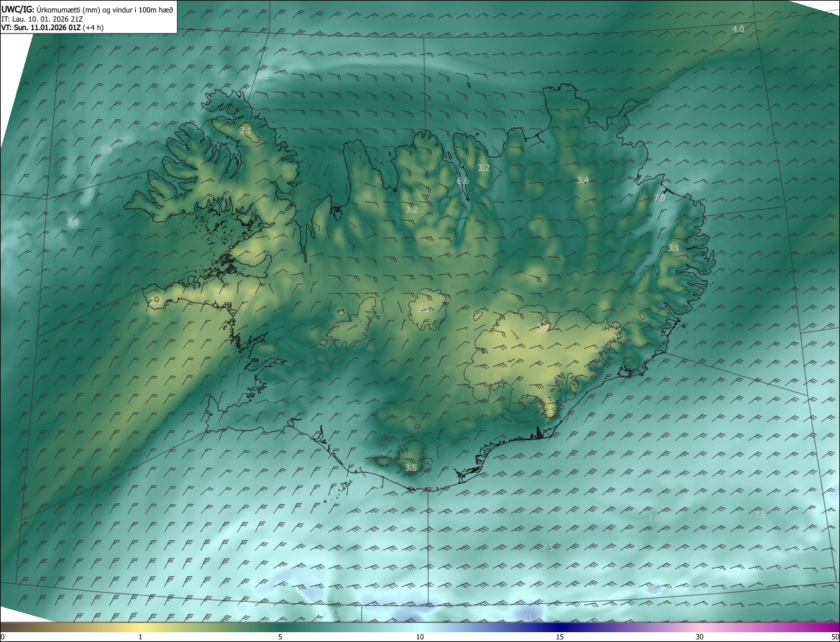Click the dark navy band of the color scale near 15
840x642 pixels.
tap(560, 628)
